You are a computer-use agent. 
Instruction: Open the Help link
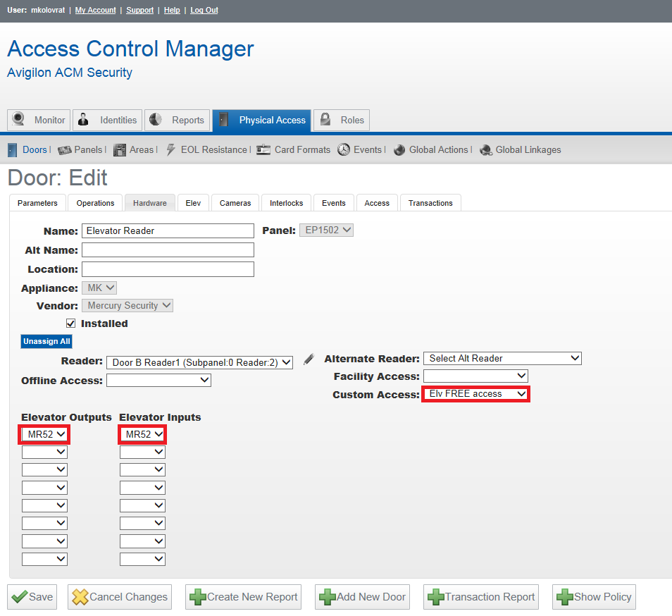coord(172,10)
